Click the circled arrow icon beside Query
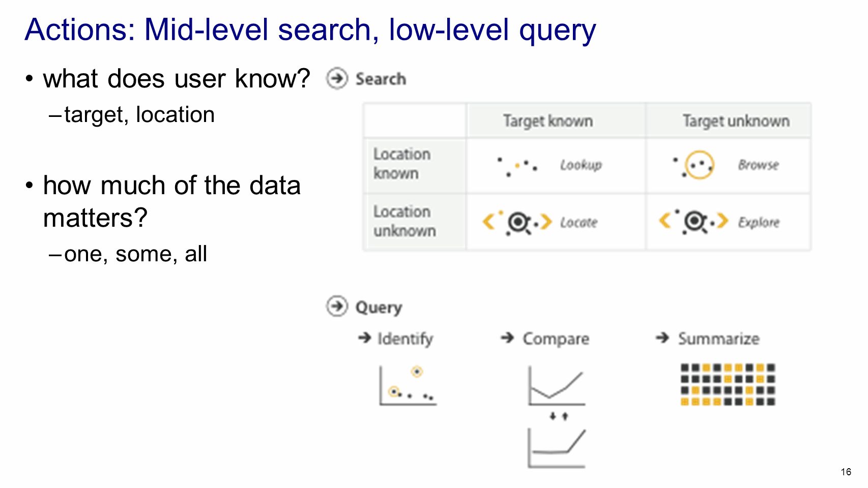This screenshot has height=488, width=868. 337,307
